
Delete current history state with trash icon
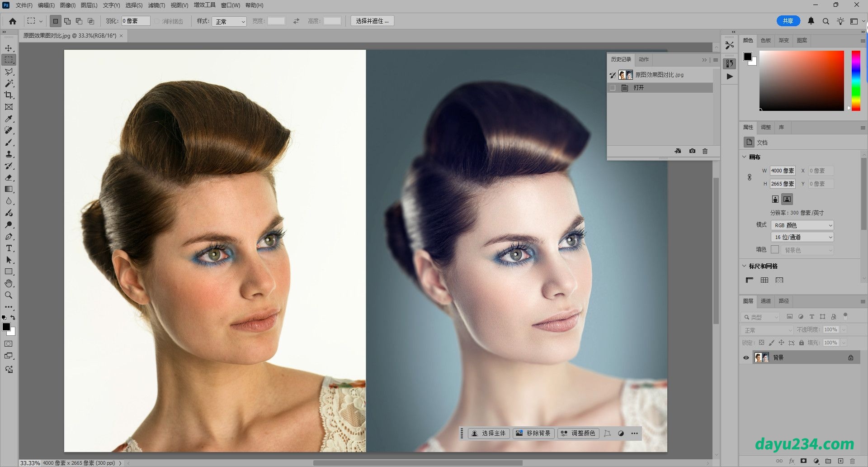705,151
